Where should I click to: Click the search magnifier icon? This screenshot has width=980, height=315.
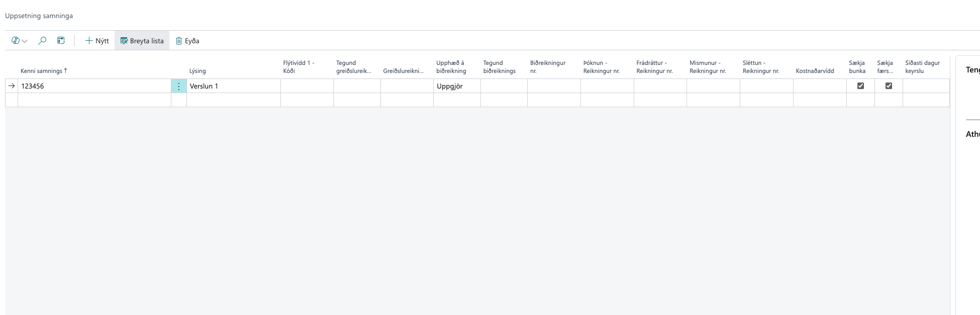pyautogui.click(x=43, y=41)
